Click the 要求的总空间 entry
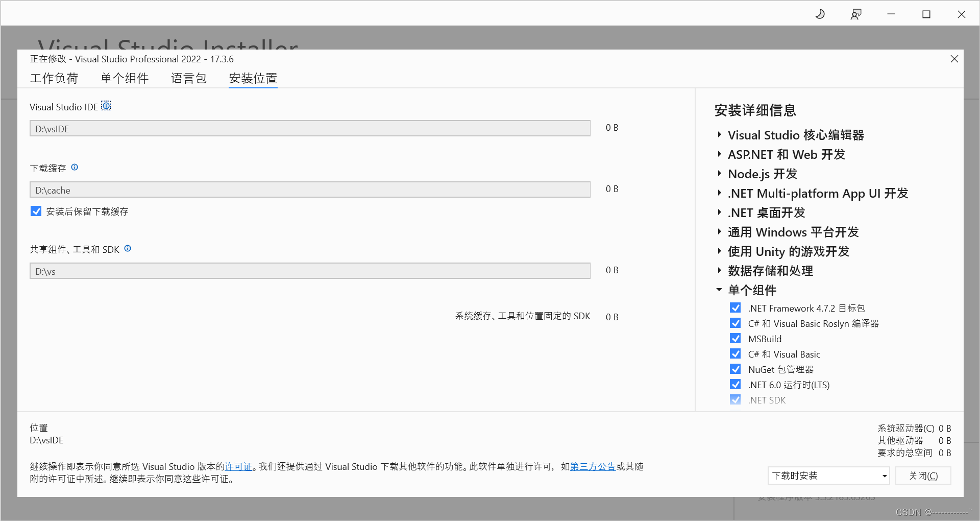Image resolution: width=980 pixels, height=521 pixels. click(914, 453)
